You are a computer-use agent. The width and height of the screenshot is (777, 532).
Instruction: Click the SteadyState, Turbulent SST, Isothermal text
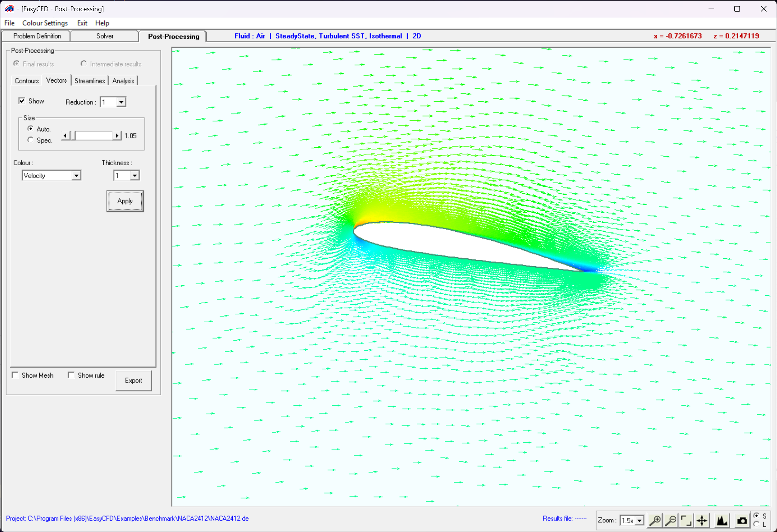tap(339, 36)
